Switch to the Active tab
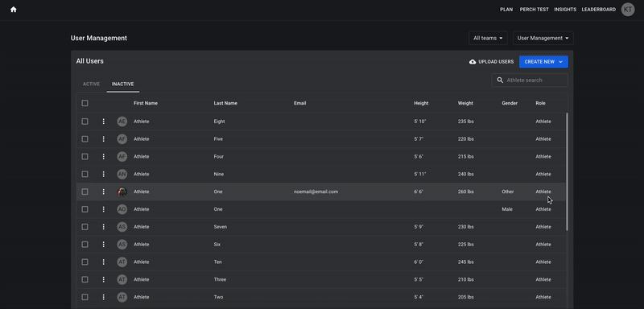Image resolution: width=644 pixels, height=309 pixels. tap(91, 84)
